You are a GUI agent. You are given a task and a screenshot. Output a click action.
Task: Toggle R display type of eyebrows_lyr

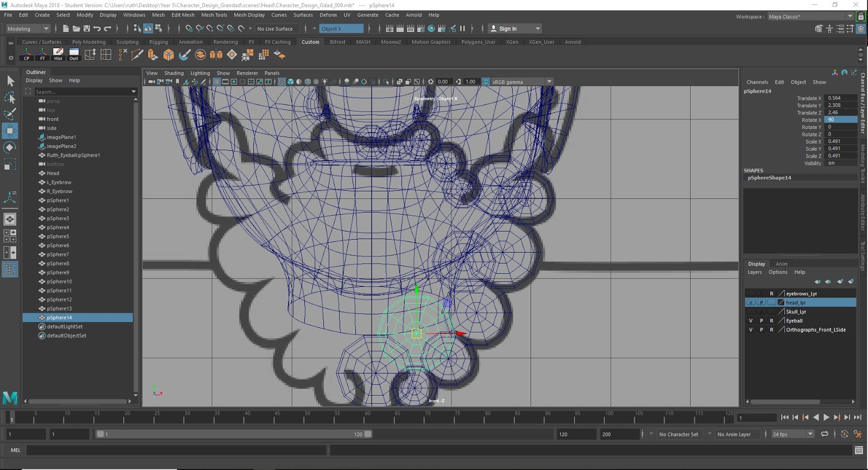tap(771, 294)
